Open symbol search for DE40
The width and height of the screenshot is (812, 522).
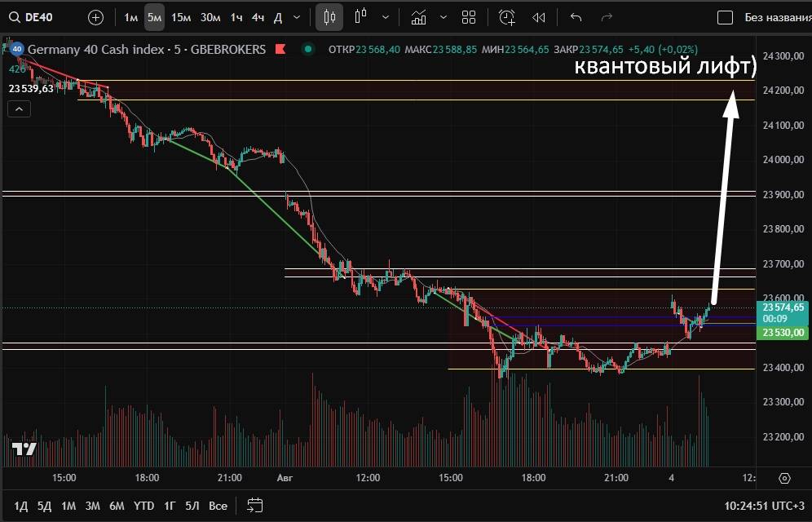coord(34,17)
